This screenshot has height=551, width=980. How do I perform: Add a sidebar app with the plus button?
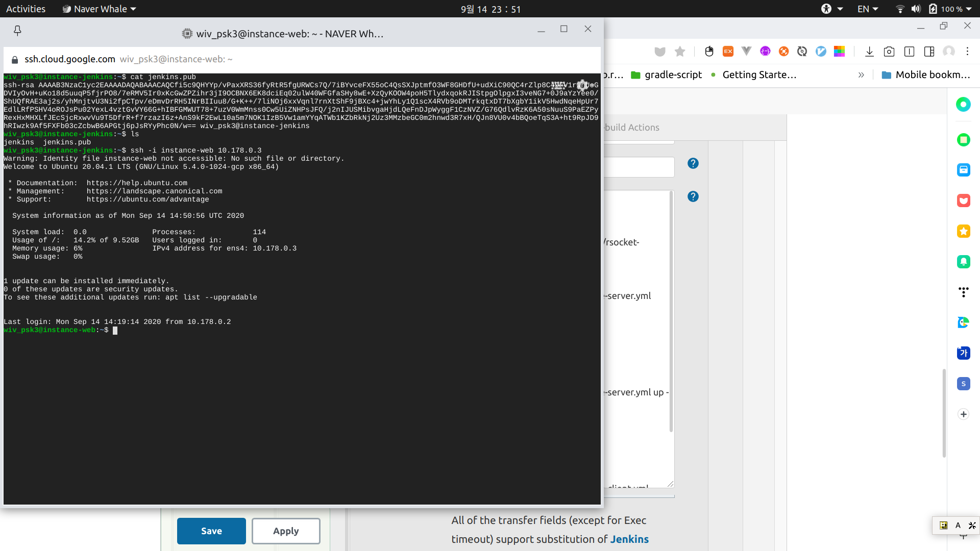point(963,414)
